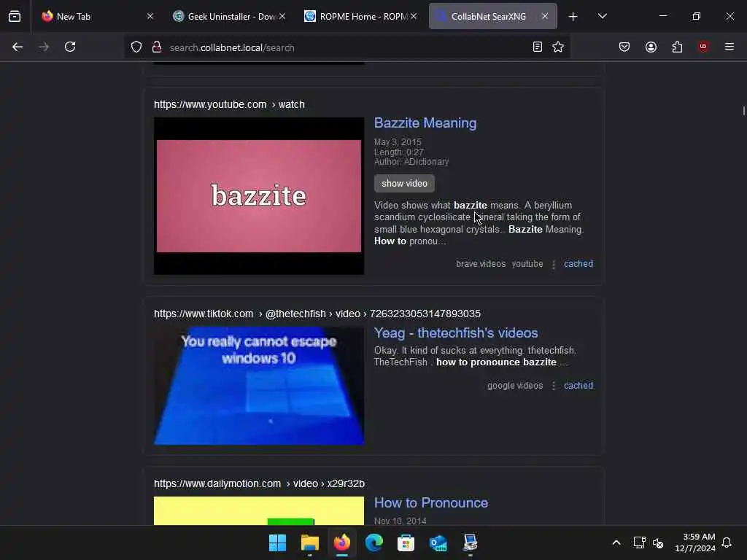The image size is (747, 560).
Task: Toggle reader view icon
Action: click(538, 47)
